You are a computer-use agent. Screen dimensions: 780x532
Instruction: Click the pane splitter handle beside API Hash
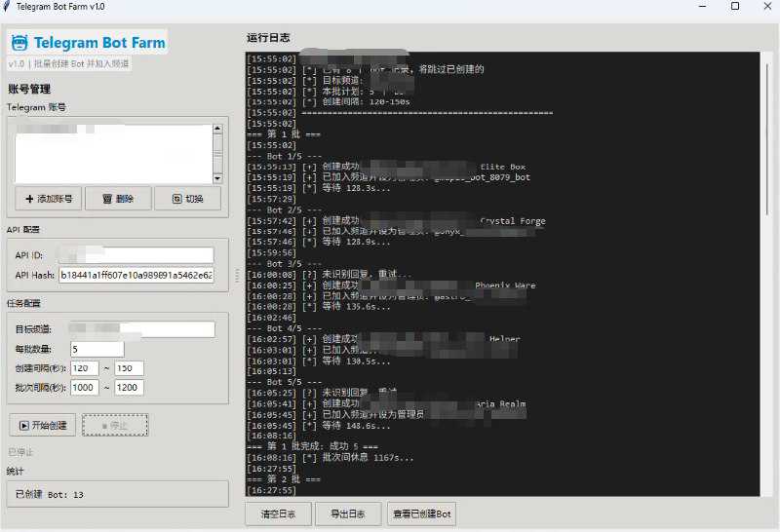pyautogui.click(x=237, y=276)
